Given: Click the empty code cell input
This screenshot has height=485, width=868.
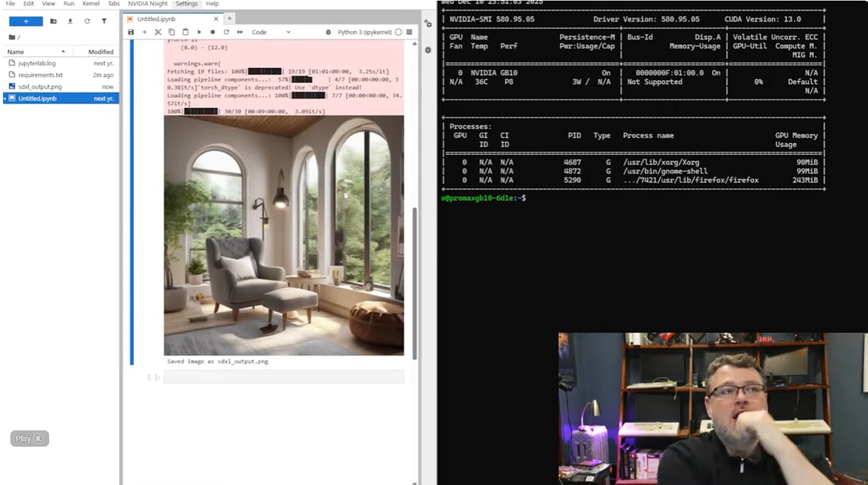Looking at the screenshot, I should (x=284, y=377).
